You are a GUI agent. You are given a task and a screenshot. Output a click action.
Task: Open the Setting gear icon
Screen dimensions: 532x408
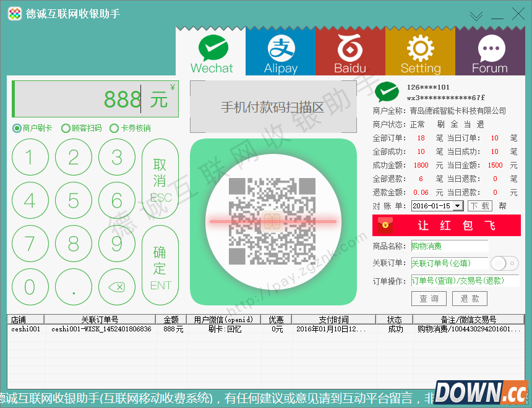[420, 47]
